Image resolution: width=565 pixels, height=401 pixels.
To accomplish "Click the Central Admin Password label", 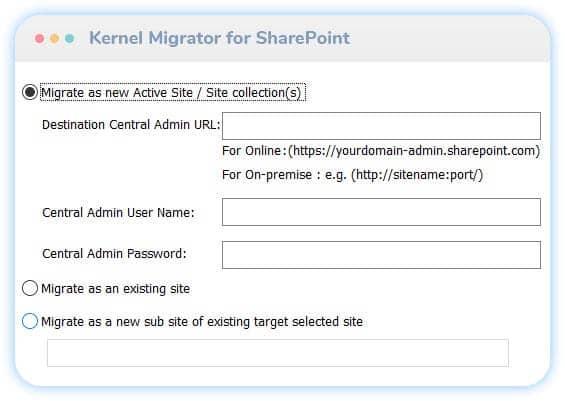I will [114, 254].
